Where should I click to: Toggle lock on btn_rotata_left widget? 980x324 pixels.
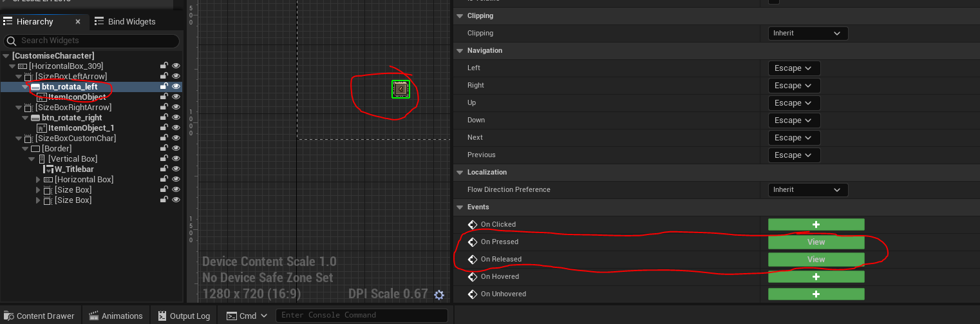[x=164, y=86]
